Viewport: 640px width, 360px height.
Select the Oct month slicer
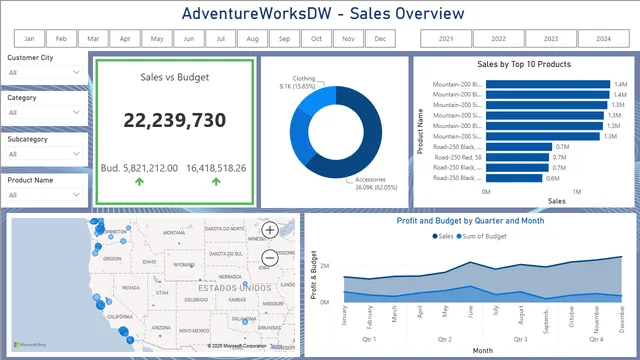(x=316, y=39)
